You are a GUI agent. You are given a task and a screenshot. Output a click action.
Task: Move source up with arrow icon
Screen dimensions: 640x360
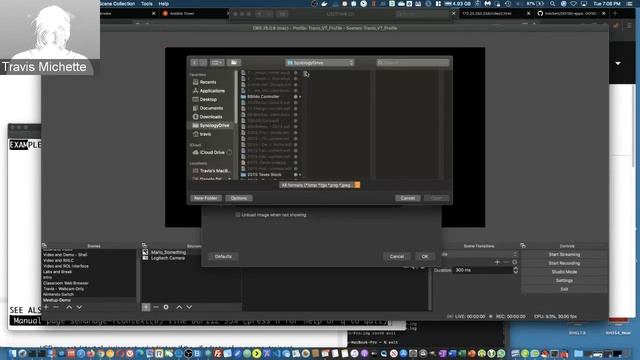[x=179, y=307]
